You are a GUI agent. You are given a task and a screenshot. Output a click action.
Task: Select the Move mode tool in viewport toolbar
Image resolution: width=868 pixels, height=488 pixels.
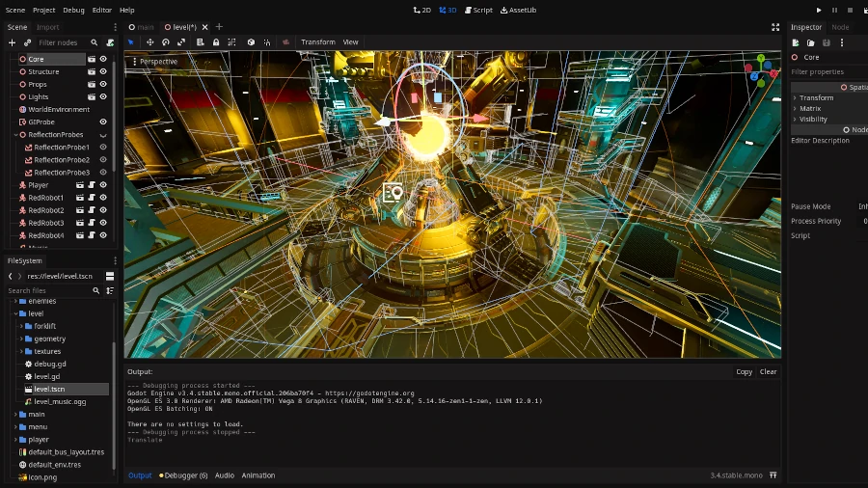coord(149,42)
